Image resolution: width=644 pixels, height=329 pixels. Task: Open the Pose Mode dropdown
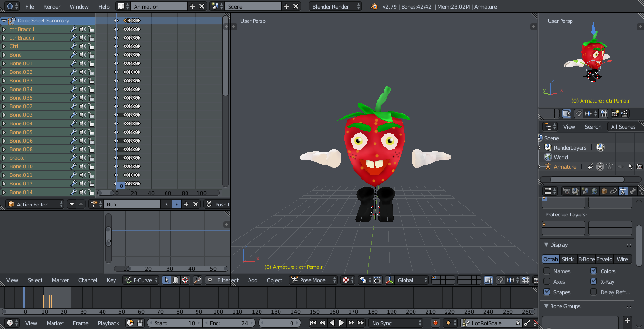(x=312, y=280)
